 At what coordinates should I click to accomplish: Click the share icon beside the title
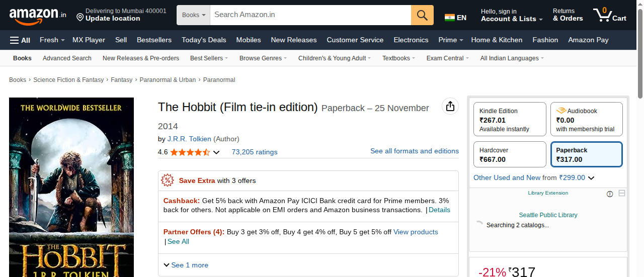450,106
